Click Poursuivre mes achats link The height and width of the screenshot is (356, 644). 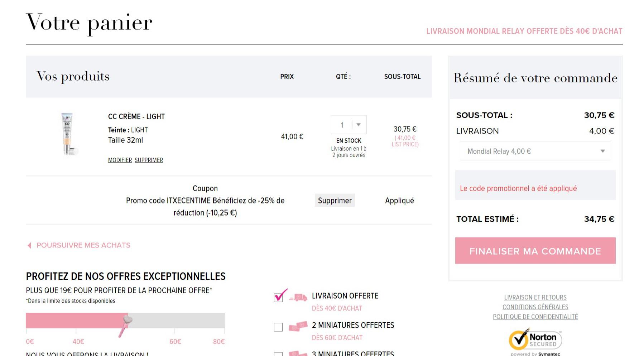click(83, 245)
